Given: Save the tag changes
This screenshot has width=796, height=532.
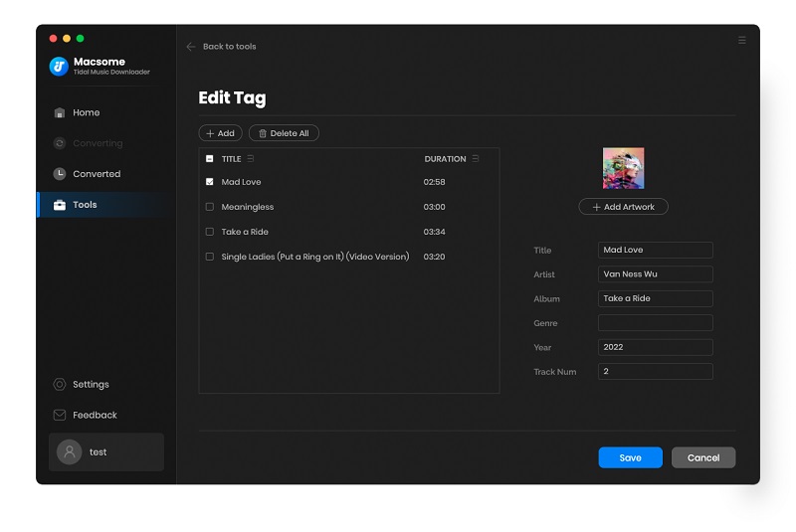Looking at the screenshot, I should [x=631, y=457].
